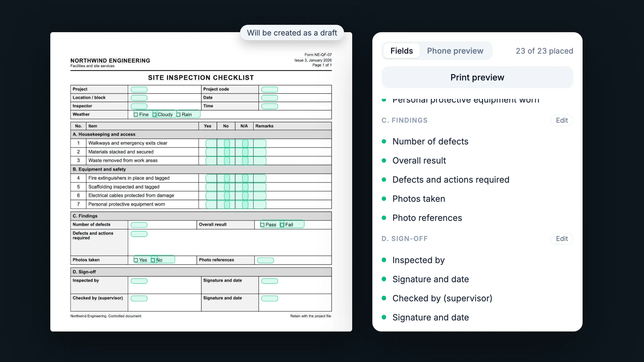Click the Location / block field placeholder
The height and width of the screenshot is (362, 644).
coord(139,98)
